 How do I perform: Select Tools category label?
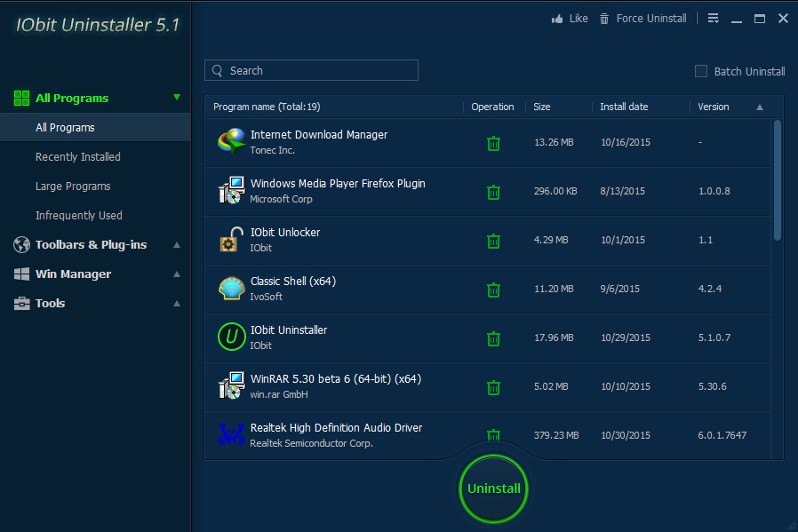[50, 303]
